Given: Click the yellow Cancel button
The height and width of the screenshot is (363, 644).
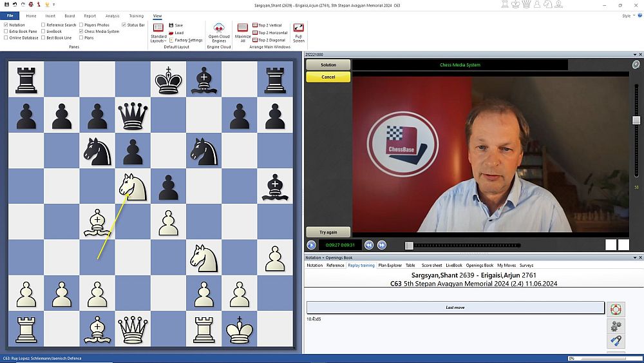Looking at the screenshot, I should coord(328,77).
